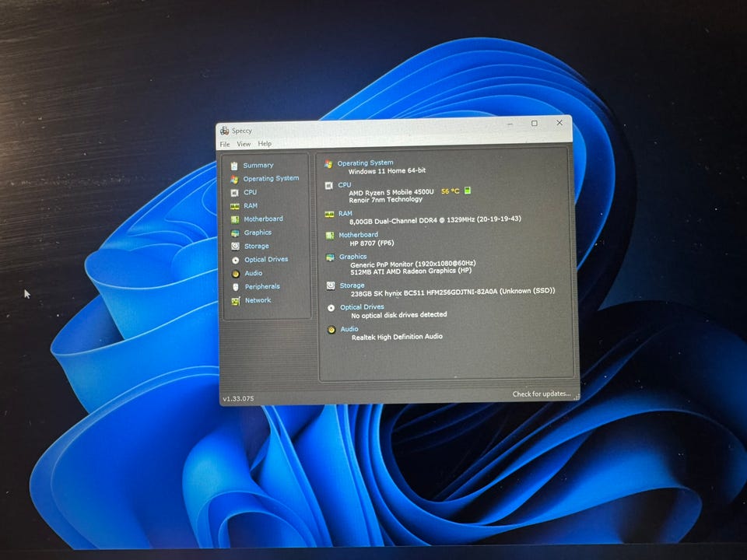Click the resize grip in window corner

point(577,396)
